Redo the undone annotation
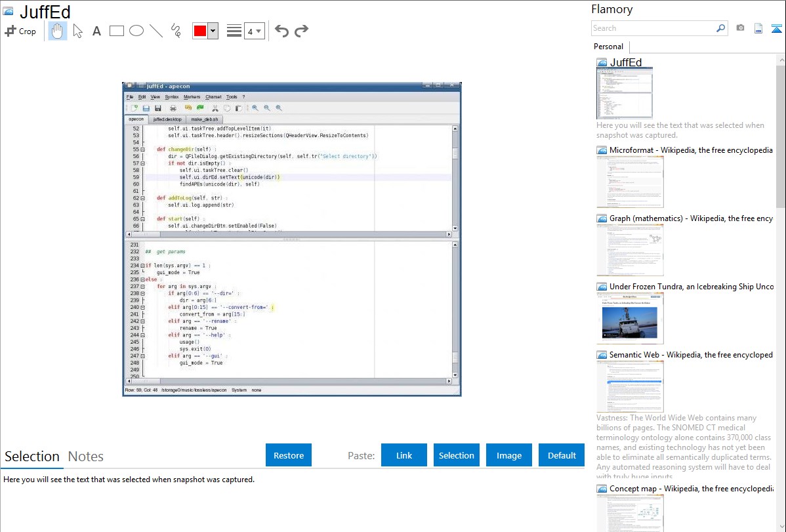The image size is (786, 532). click(301, 31)
